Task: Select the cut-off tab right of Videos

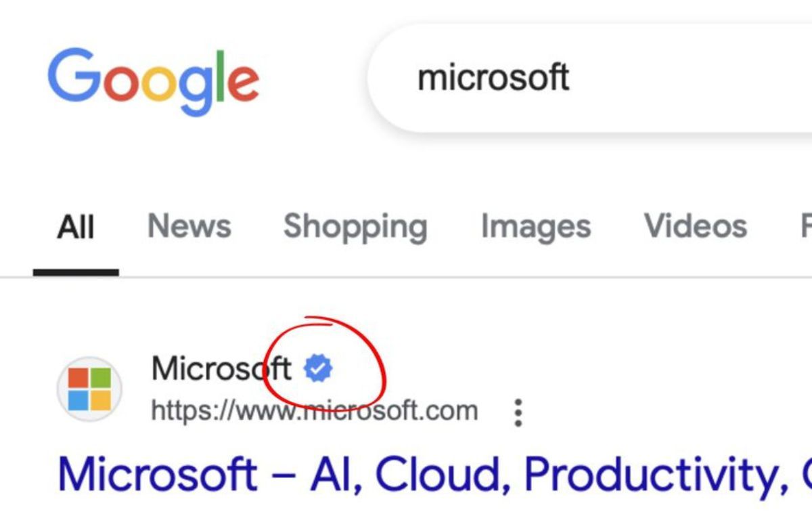Action: pyautogui.click(x=805, y=225)
